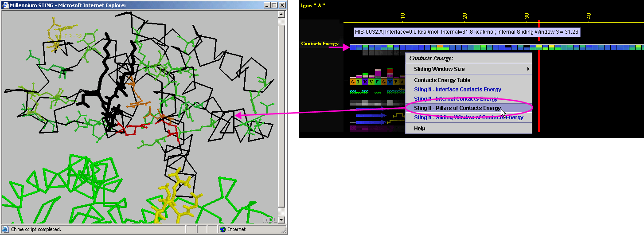Image resolution: width=644 pixels, height=239 pixels.
Task: Click the red residue in molecule viewer
Action: pyautogui.click(x=133, y=129)
